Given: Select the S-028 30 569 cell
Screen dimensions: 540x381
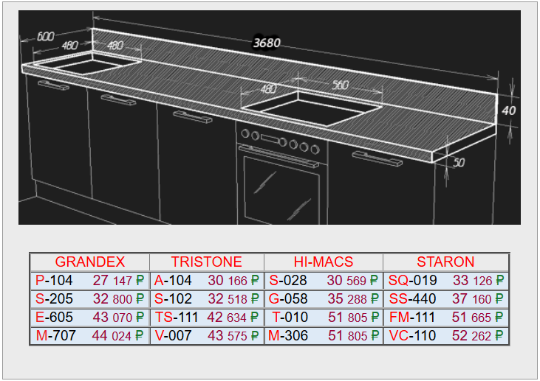Looking at the screenshot, I should click(323, 280).
